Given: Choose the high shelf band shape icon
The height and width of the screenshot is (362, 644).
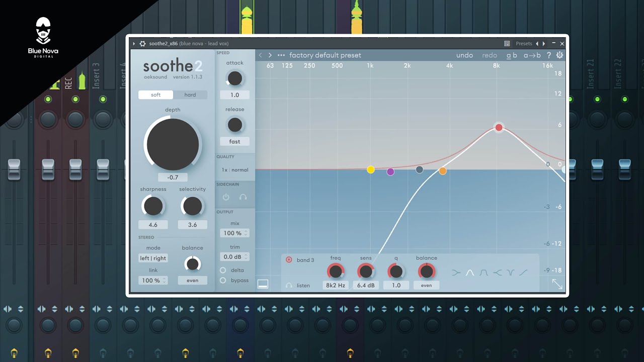Looking at the screenshot, I should pyautogui.click(x=498, y=273).
